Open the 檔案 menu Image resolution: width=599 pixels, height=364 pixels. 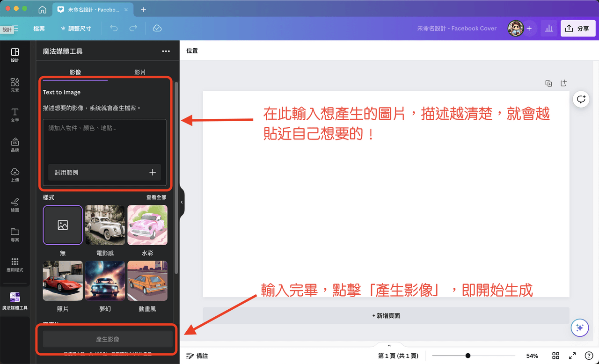point(39,28)
